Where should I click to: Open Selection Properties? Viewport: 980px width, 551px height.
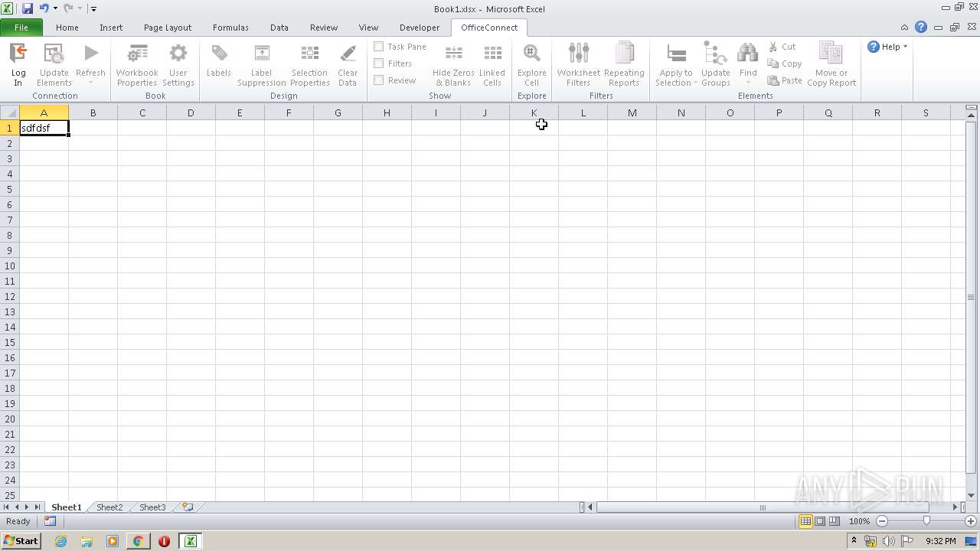pyautogui.click(x=309, y=65)
